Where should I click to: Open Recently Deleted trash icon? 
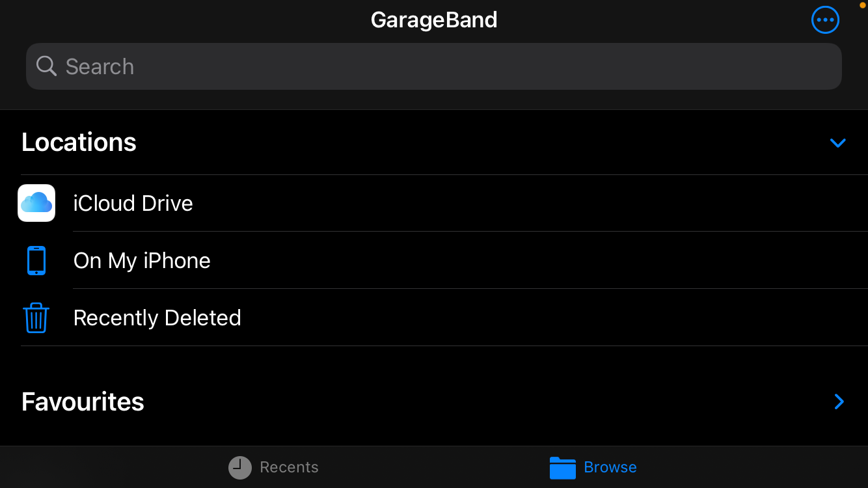pos(36,318)
